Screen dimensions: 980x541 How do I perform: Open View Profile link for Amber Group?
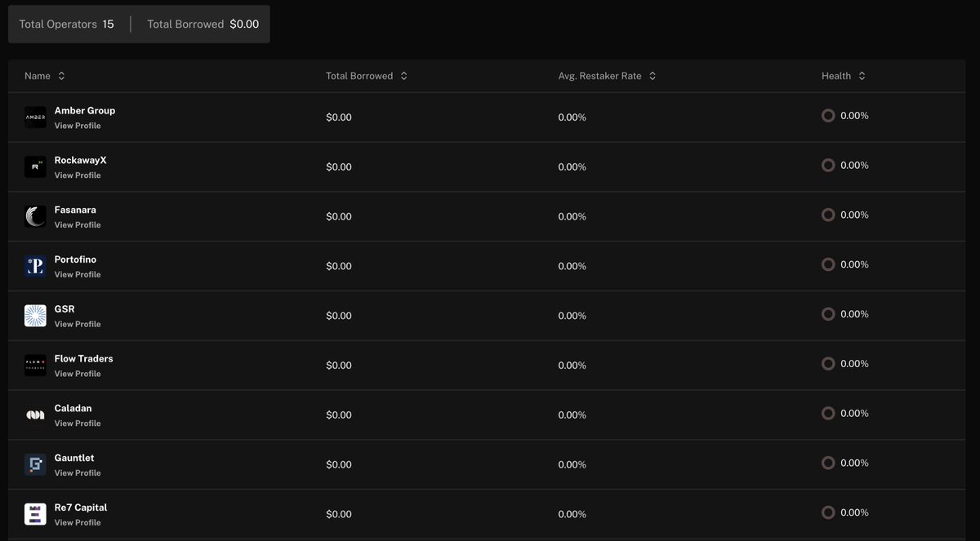pyautogui.click(x=78, y=126)
